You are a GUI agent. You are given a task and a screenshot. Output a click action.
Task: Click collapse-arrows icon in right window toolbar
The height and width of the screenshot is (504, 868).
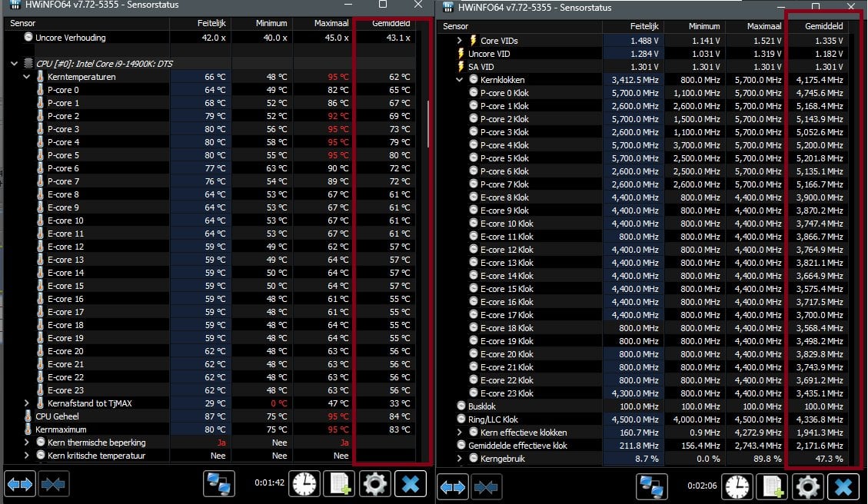tap(486, 487)
